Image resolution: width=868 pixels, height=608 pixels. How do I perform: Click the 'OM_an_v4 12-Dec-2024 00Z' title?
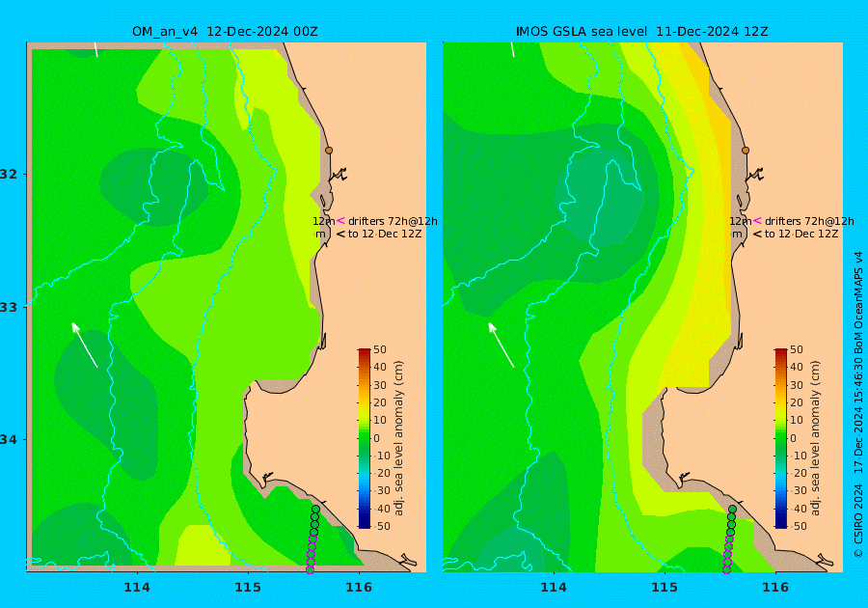(x=225, y=32)
